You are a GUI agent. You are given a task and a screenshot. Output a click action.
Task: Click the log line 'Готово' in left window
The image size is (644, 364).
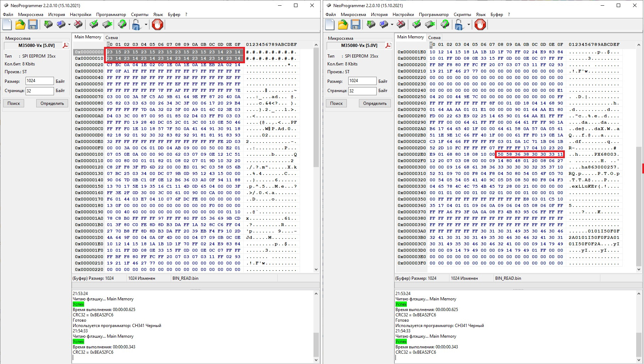coord(80,320)
